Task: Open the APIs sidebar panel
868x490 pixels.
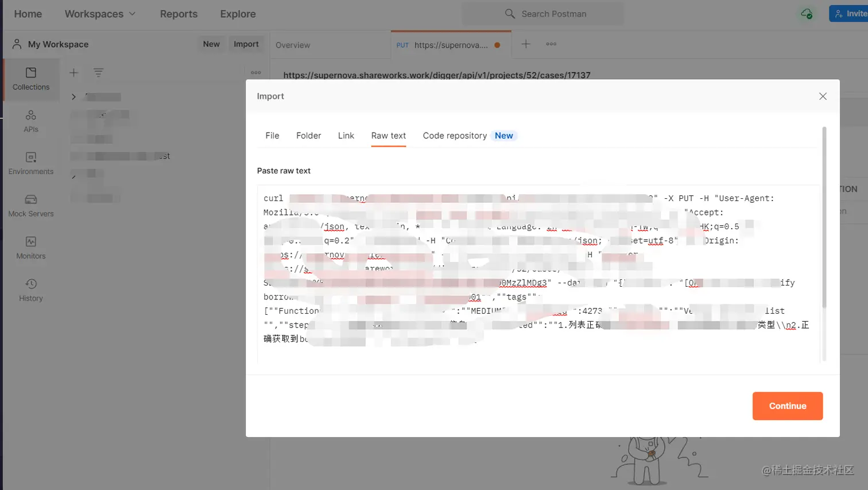Action: coord(31,121)
